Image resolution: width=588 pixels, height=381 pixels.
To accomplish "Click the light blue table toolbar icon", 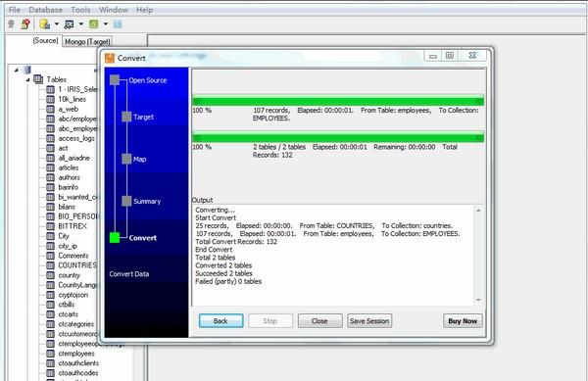I will (118, 24).
